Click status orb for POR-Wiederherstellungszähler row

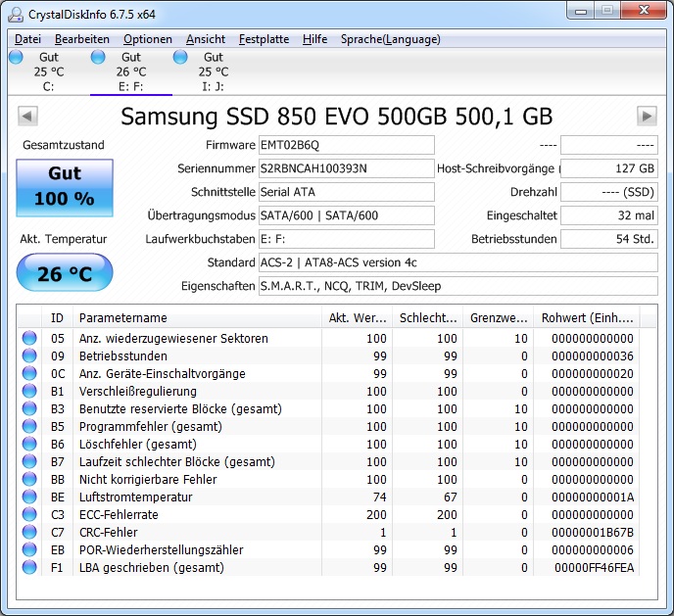pyautogui.click(x=29, y=549)
